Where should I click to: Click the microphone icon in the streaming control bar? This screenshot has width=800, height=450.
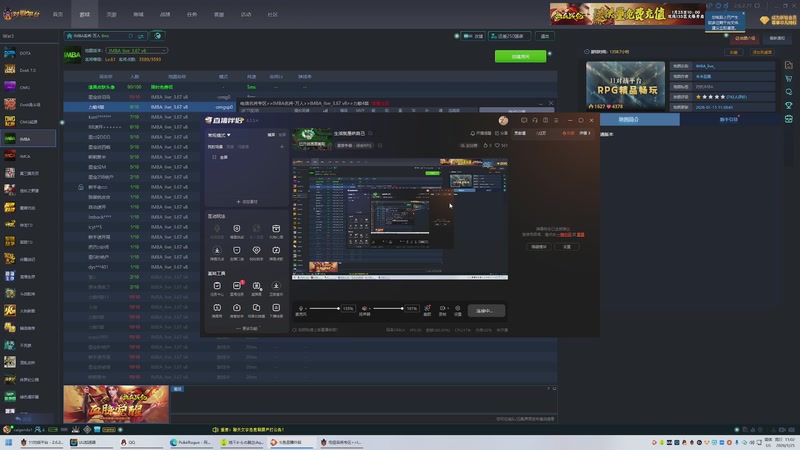pyautogui.click(x=301, y=308)
